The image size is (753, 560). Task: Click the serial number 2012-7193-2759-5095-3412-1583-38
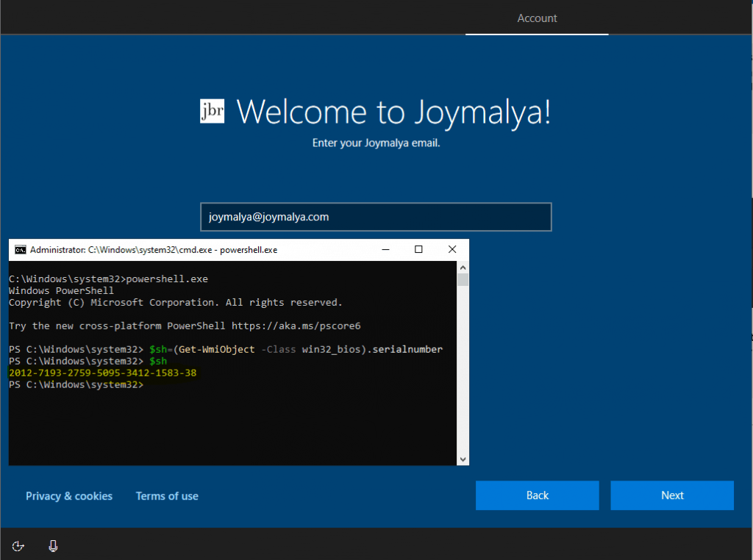(x=103, y=373)
